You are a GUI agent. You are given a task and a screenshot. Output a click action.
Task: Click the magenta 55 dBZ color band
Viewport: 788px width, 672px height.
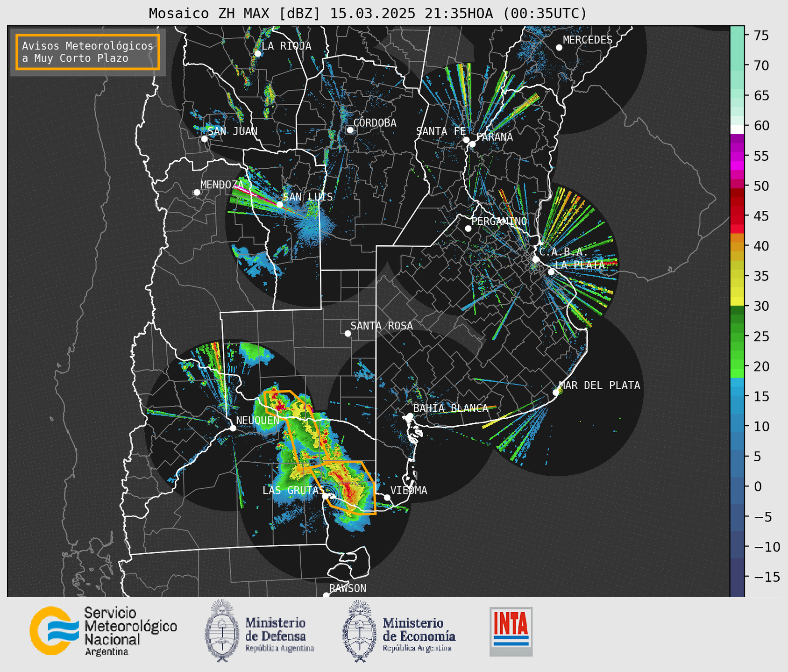(737, 156)
